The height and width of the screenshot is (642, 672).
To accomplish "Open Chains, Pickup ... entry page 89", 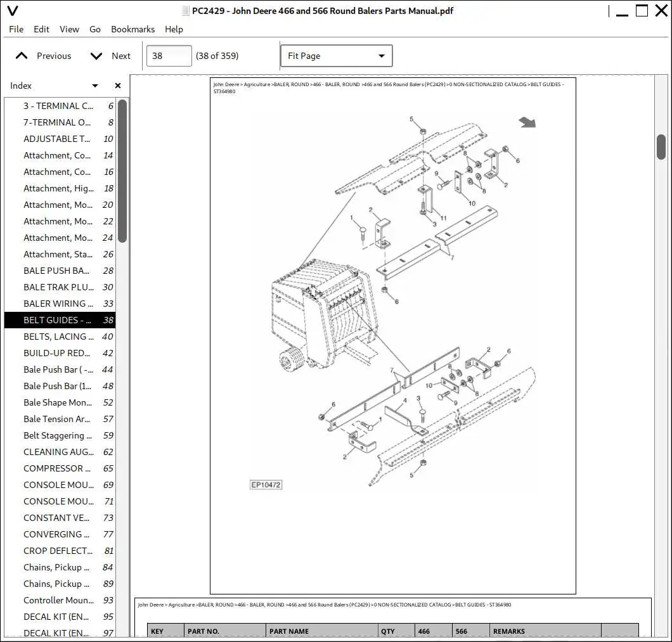I will pos(60,584).
